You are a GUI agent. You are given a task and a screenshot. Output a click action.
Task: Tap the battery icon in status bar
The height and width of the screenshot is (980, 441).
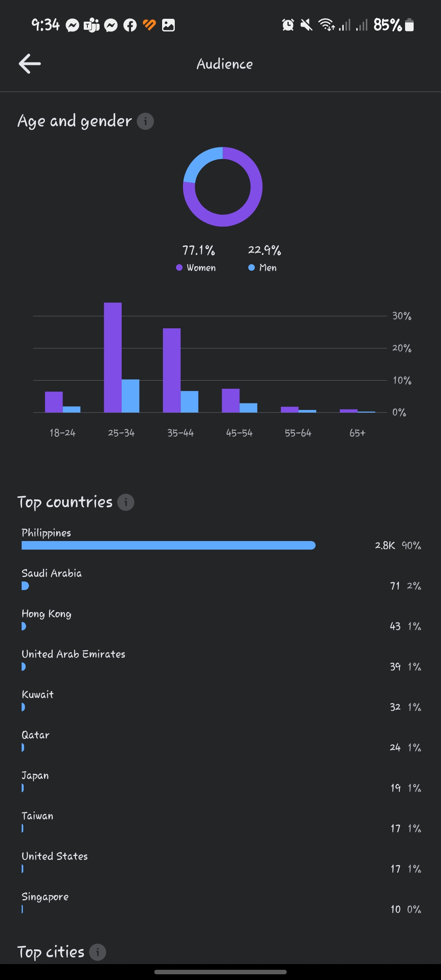(x=410, y=25)
